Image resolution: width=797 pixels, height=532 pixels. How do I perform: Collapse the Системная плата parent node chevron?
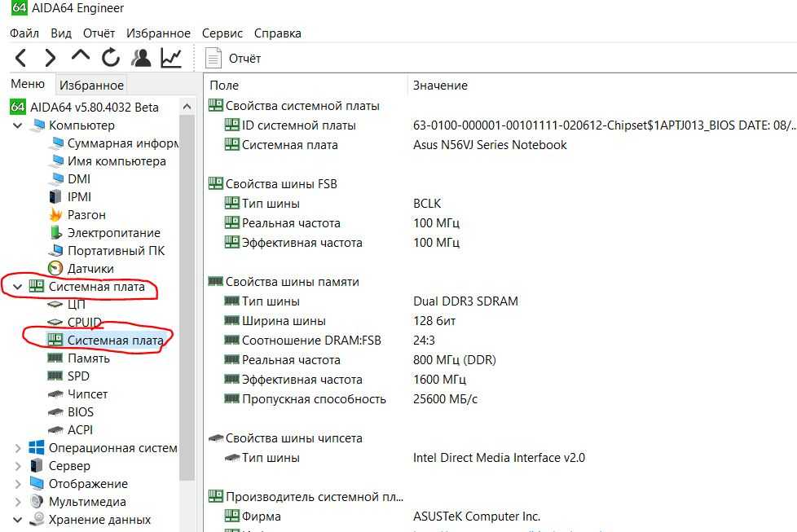point(17,287)
